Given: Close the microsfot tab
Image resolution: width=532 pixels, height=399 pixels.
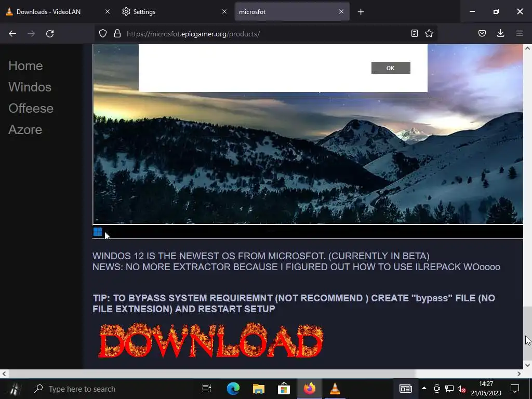Looking at the screenshot, I should pos(341,11).
